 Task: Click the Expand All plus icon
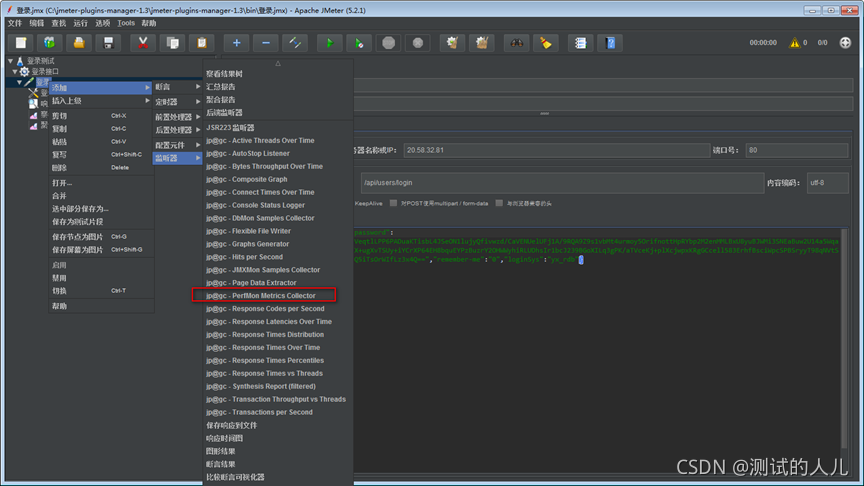click(x=236, y=43)
